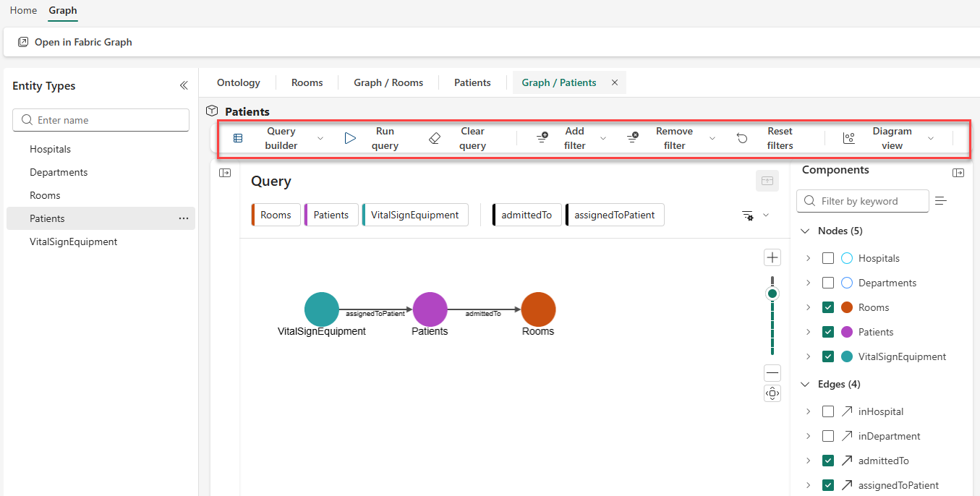
Task: Uncheck the Rooms node checkbox
Action: 828,307
